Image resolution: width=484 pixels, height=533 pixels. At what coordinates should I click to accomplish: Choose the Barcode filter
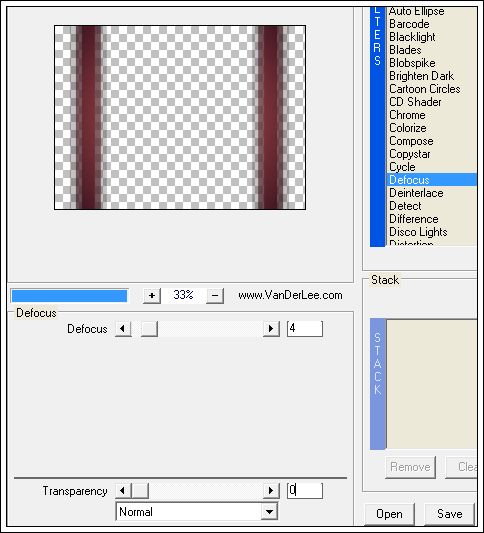point(409,24)
